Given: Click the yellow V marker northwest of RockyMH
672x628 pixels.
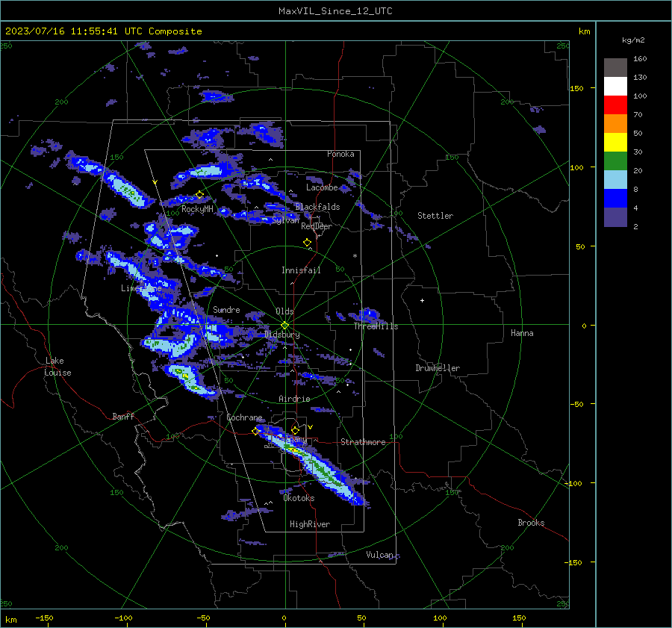Looking at the screenshot, I should (x=155, y=182).
